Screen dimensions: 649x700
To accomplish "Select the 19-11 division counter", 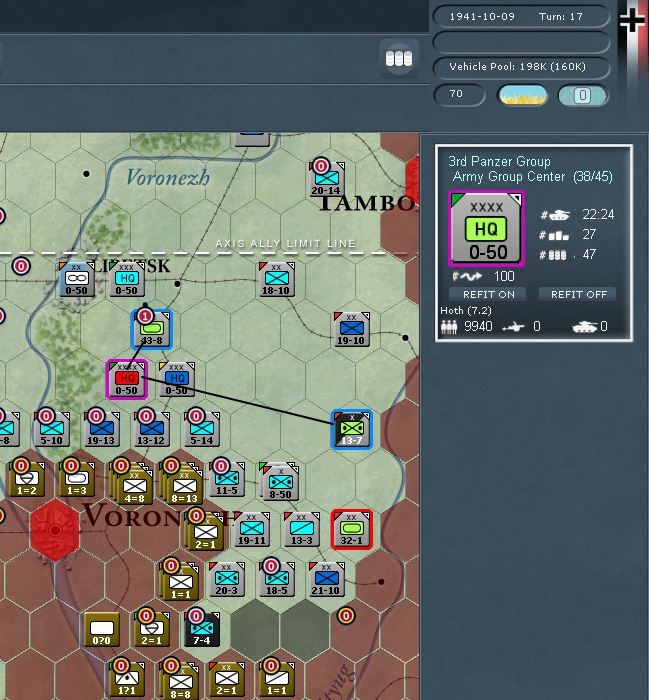I will pos(252,529).
